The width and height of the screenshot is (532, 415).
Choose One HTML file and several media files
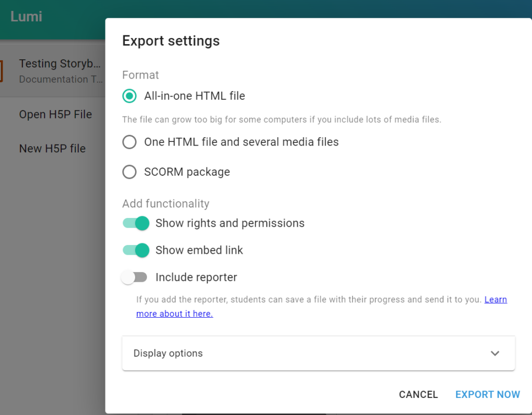pos(129,142)
